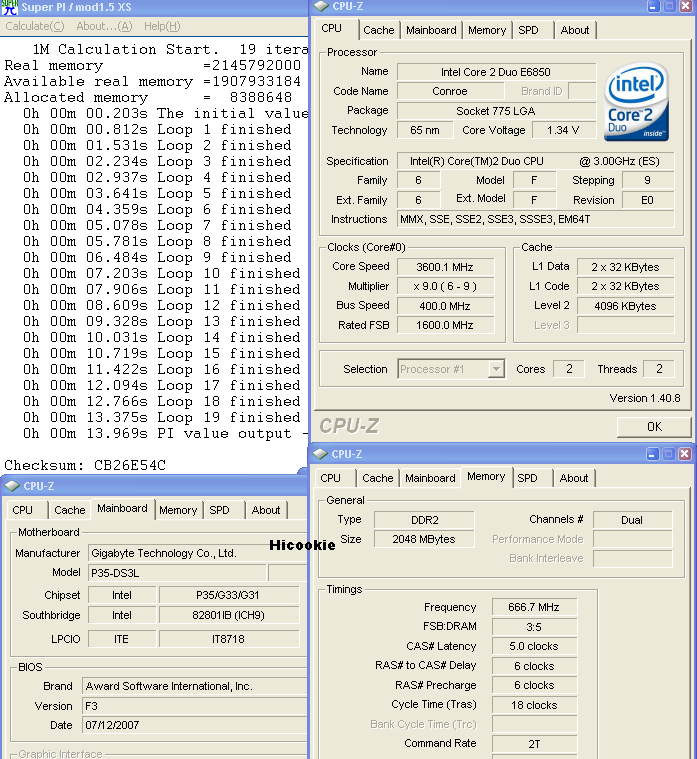697x759 pixels.
Task: Click the PI value output line at 13.969s
Action: [x=165, y=433]
